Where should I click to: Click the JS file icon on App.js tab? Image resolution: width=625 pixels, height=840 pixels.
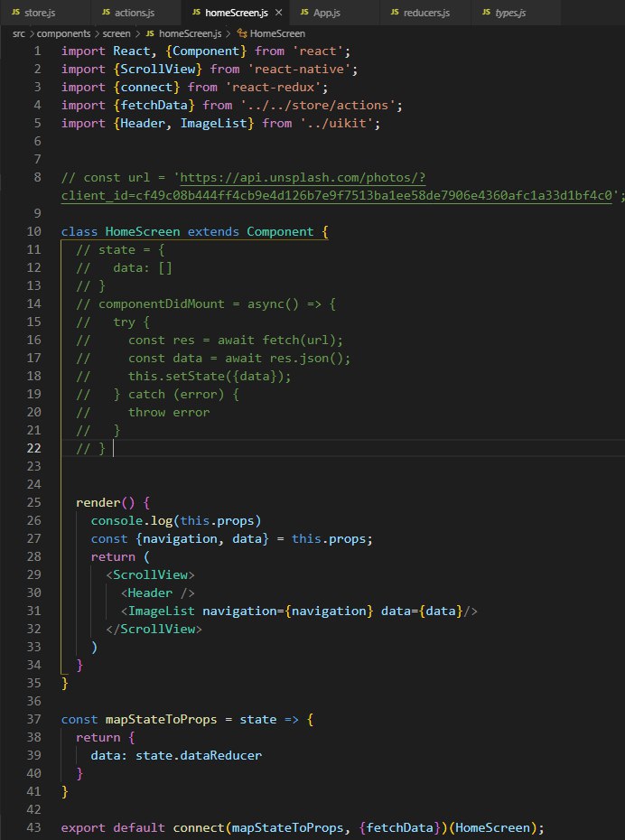304,13
